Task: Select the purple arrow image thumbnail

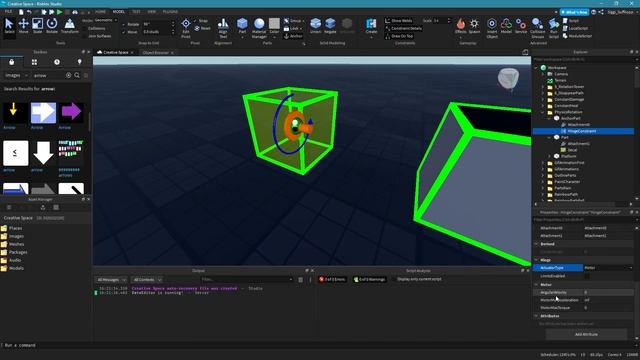Action: (71, 112)
